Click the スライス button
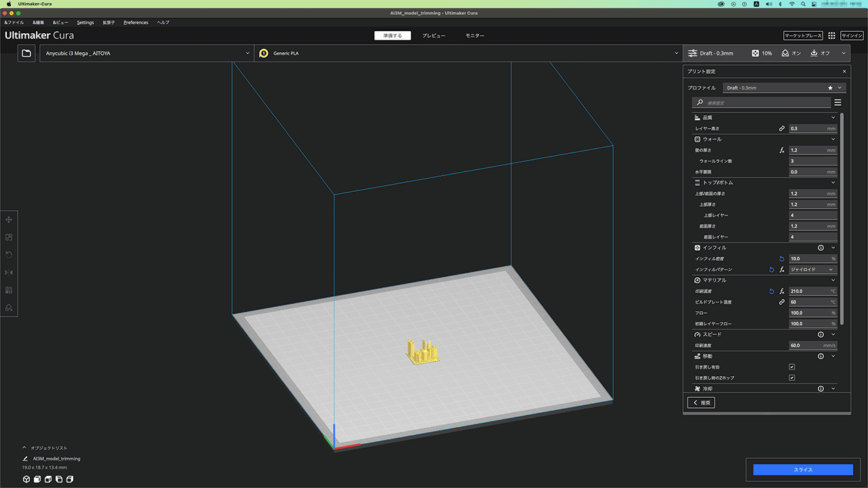 pyautogui.click(x=803, y=470)
